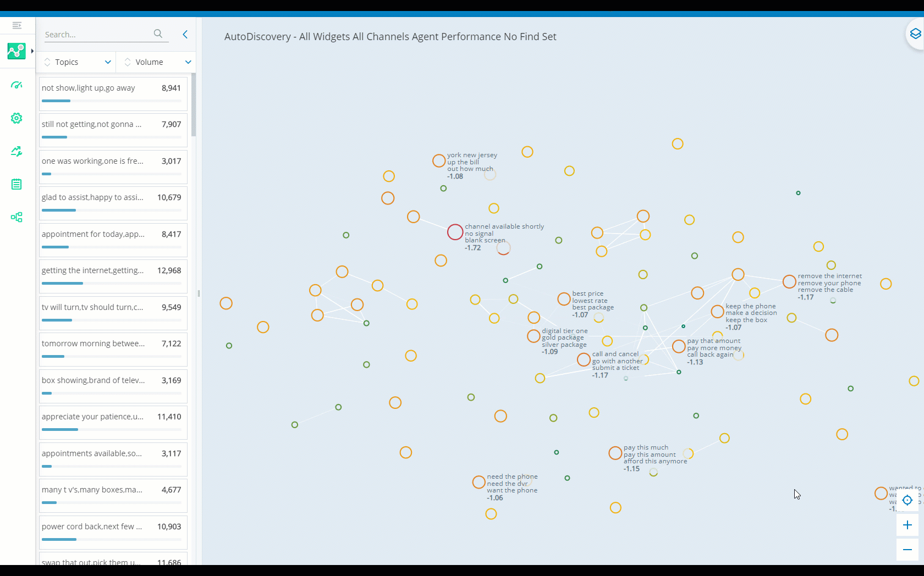
Task: Click the 'keep the phone' cluster node
Action: coord(717,312)
